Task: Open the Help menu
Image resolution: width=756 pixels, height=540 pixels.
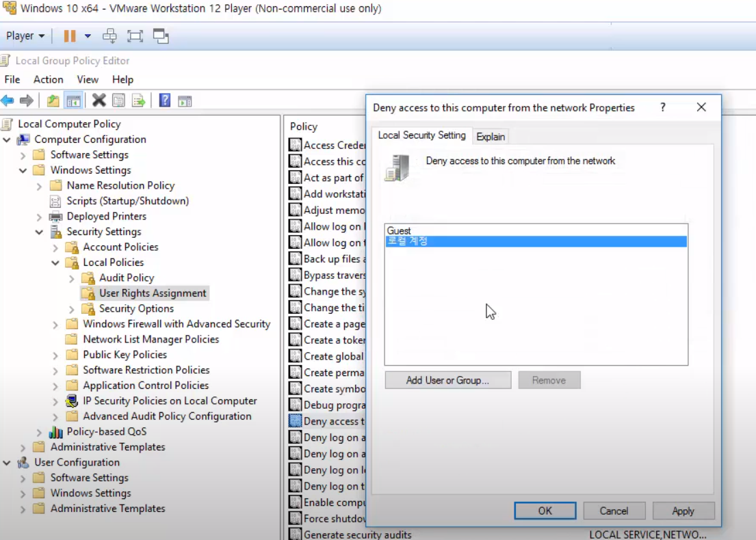Action: tap(122, 79)
